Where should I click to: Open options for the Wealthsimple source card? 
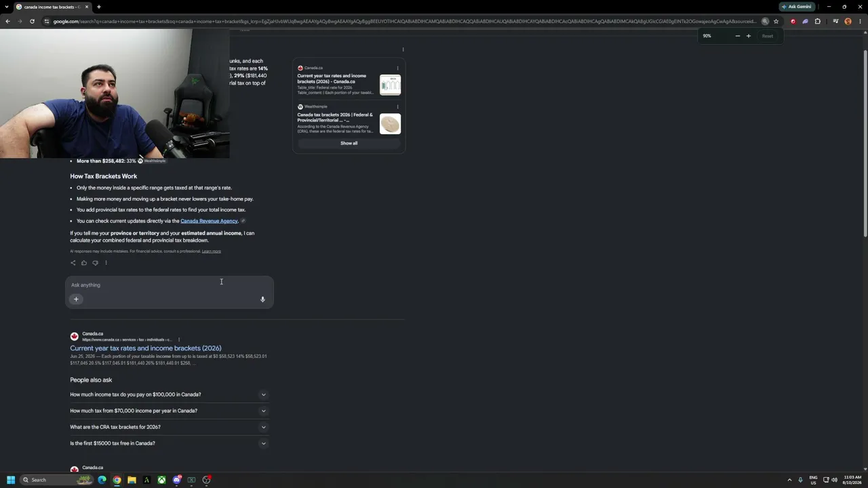[x=397, y=106]
